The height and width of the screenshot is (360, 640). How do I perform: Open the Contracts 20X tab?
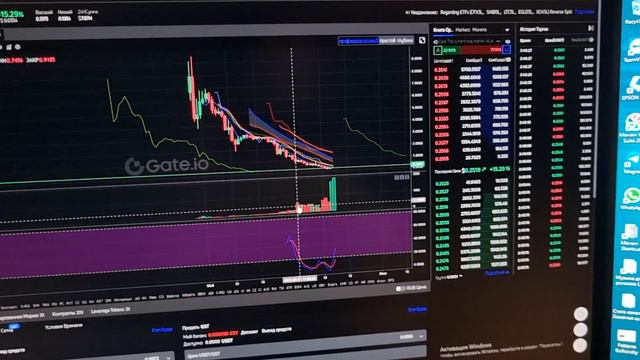pyautogui.click(x=67, y=313)
